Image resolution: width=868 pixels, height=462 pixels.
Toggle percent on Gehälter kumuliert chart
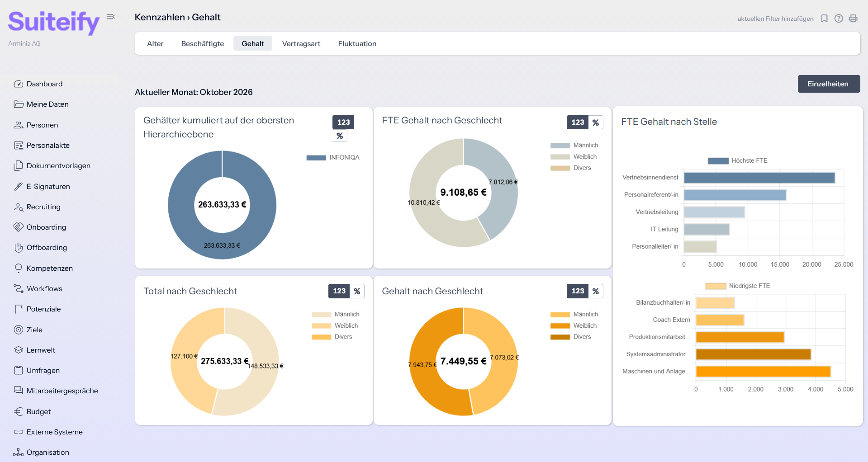[x=340, y=136]
